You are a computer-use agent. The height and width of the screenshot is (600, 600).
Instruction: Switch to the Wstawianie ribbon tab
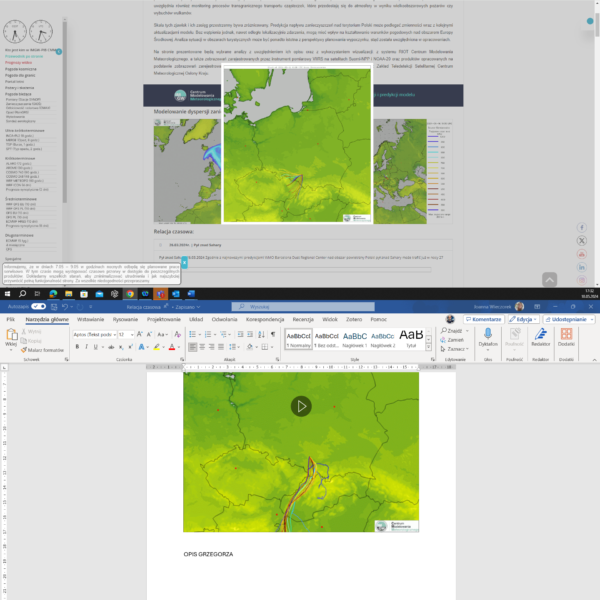90,319
